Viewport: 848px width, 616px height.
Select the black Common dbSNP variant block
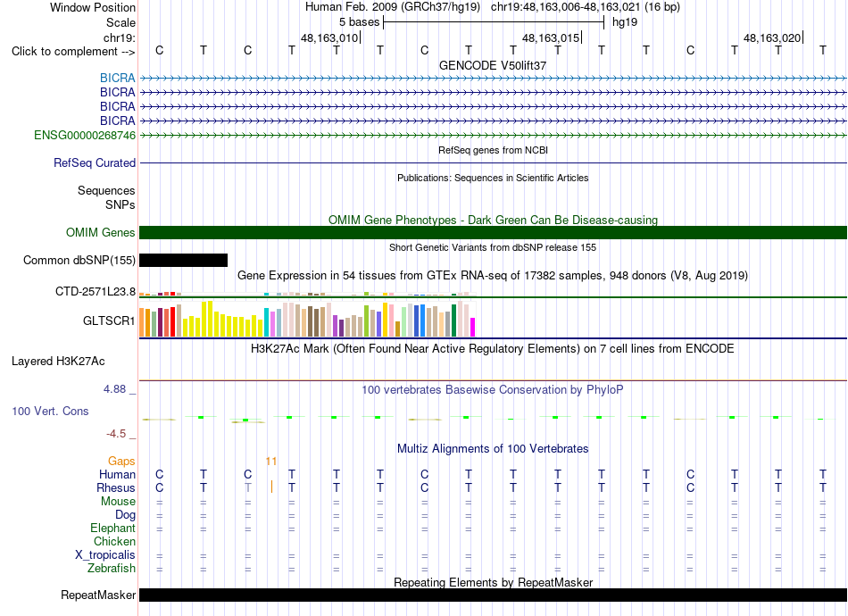point(183,260)
